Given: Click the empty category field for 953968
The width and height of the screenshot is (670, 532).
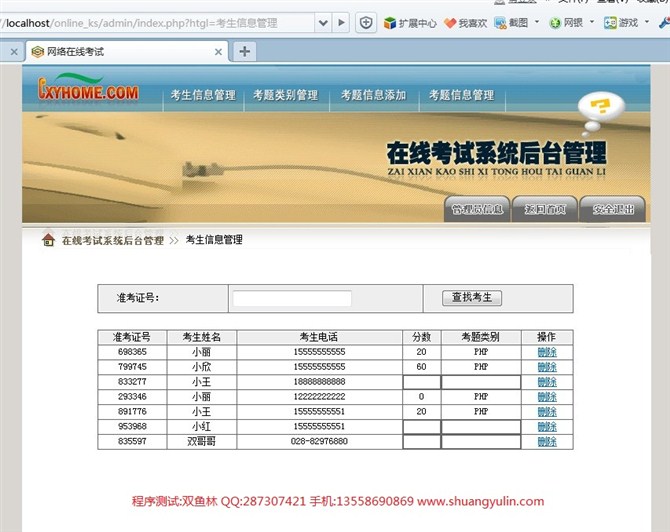Looking at the screenshot, I should click(x=481, y=427).
